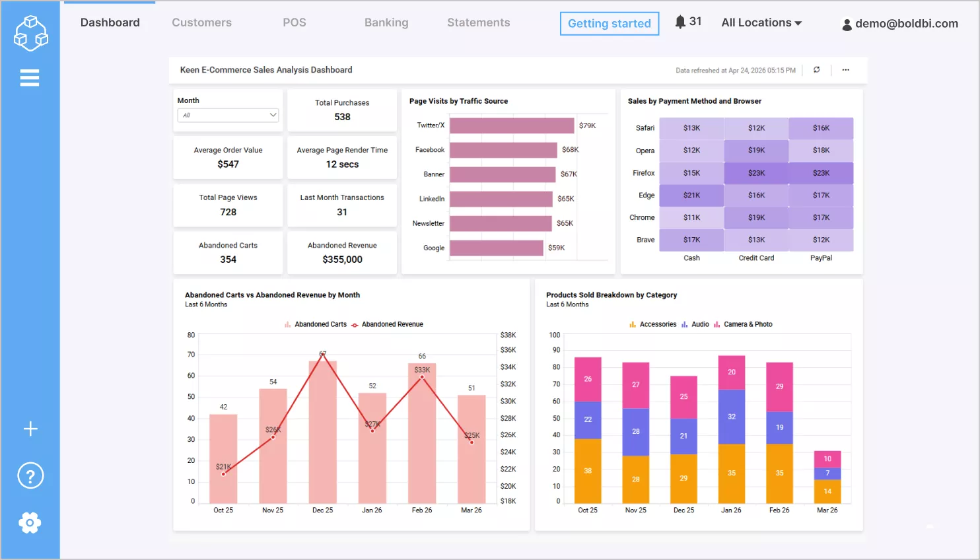
Task: Open the Statements tab
Action: tap(478, 22)
